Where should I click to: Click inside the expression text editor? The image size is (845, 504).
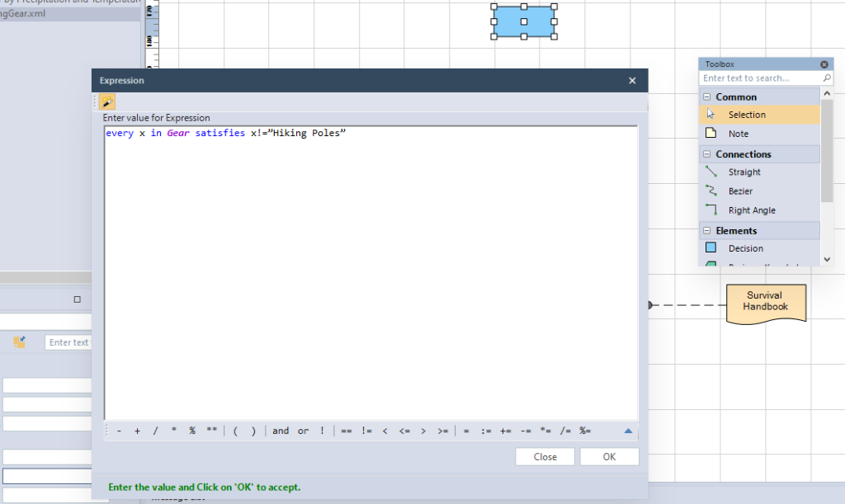[x=371, y=274]
